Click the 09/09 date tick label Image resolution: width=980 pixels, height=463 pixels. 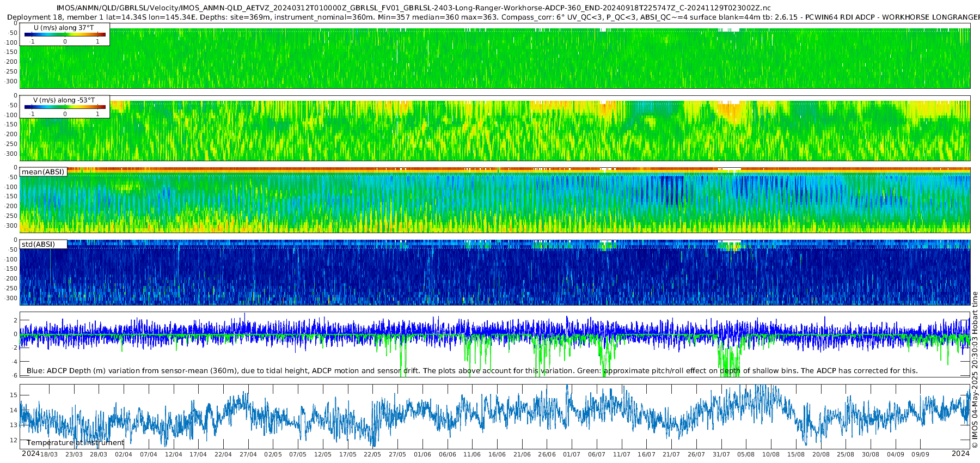[x=920, y=454]
